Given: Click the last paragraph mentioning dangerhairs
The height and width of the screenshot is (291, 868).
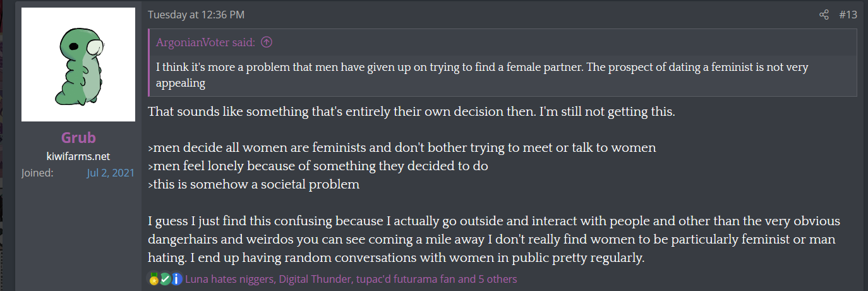Looking at the screenshot, I should point(494,240).
